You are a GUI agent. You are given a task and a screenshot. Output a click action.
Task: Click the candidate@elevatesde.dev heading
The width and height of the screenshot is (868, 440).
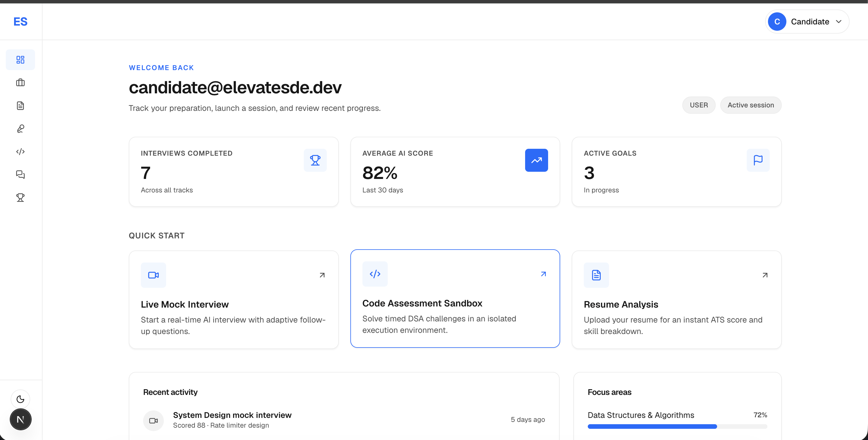(235, 88)
